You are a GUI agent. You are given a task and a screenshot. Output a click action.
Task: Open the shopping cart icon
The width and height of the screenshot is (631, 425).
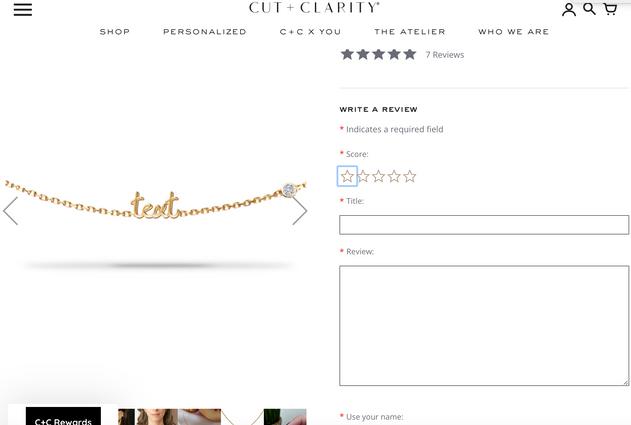(610, 9)
